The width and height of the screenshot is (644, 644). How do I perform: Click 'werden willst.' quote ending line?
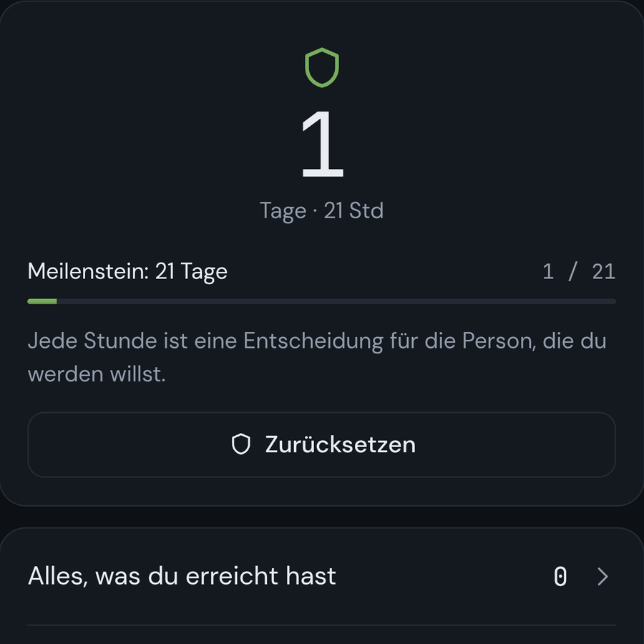coord(97,374)
